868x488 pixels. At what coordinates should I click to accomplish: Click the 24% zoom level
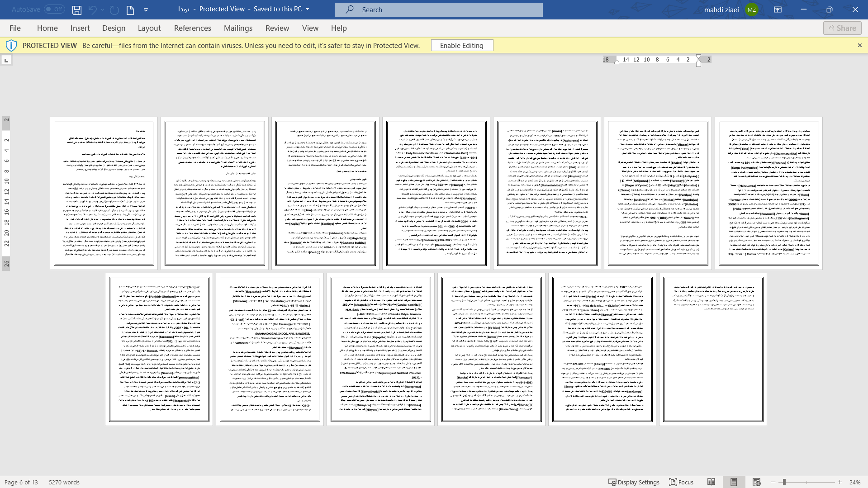(854, 482)
